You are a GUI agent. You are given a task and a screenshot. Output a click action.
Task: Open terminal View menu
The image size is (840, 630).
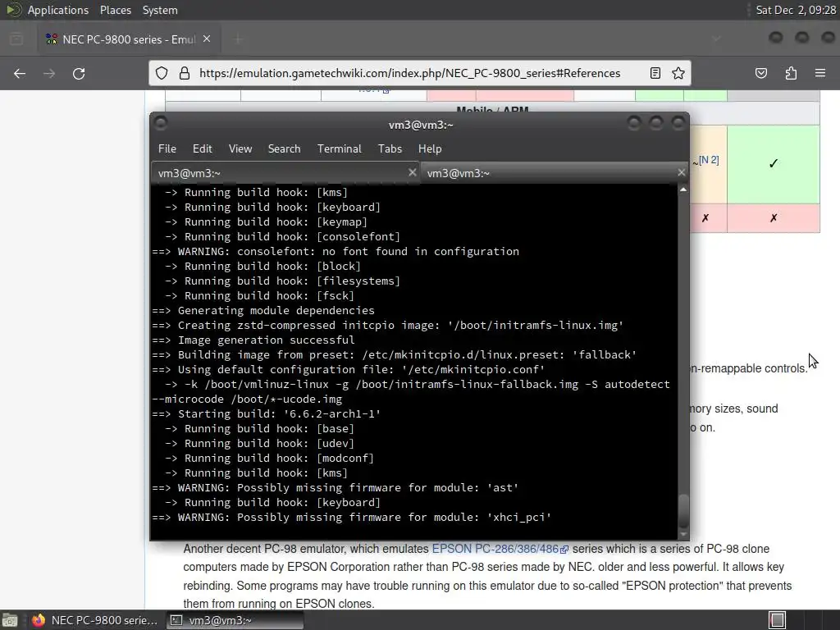pyautogui.click(x=240, y=149)
